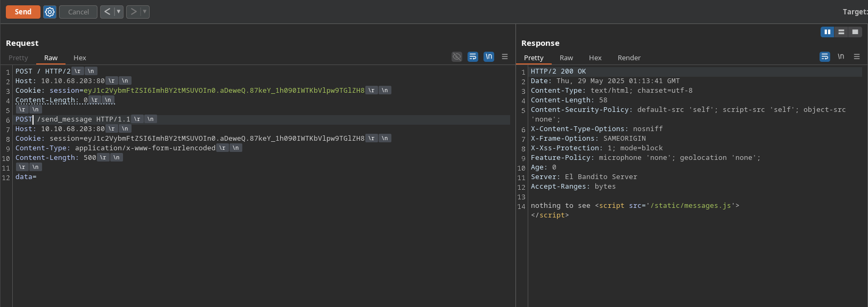Toggle the crossed-eye icon in Request panel
Image resolution: width=868 pixels, height=307 pixels.
(x=457, y=56)
